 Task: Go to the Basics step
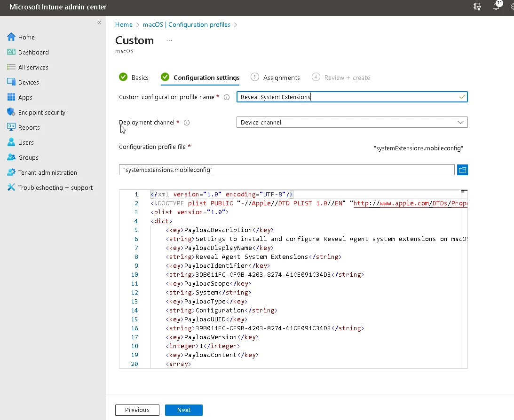click(x=134, y=78)
